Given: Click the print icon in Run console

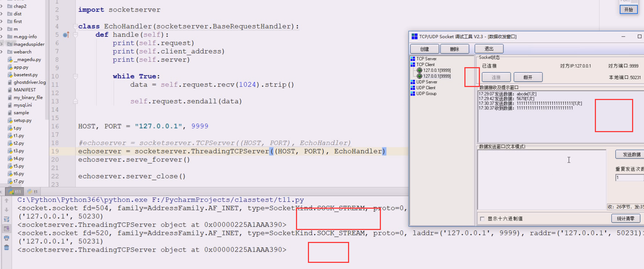Looking at the screenshot, I should coord(7,238).
